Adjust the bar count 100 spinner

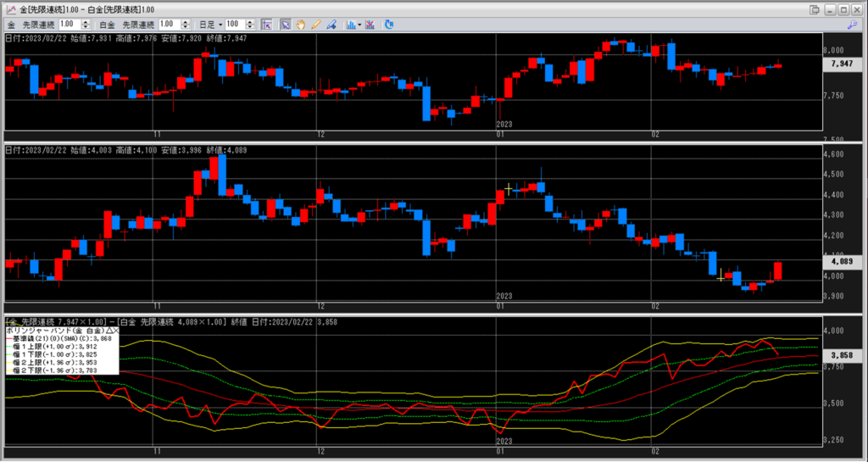click(x=251, y=25)
